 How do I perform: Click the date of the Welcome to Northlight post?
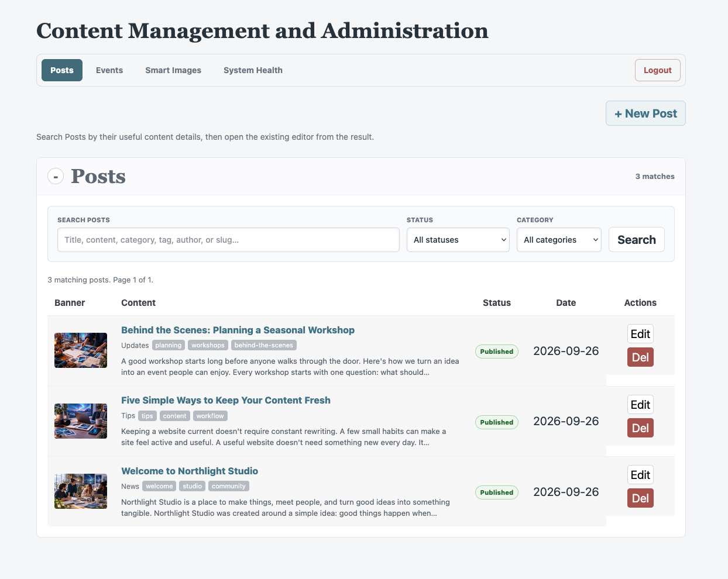[566, 492]
